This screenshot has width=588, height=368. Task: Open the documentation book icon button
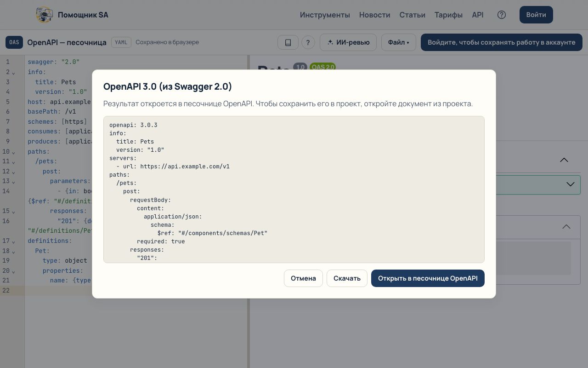pyautogui.click(x=288, y=42)
